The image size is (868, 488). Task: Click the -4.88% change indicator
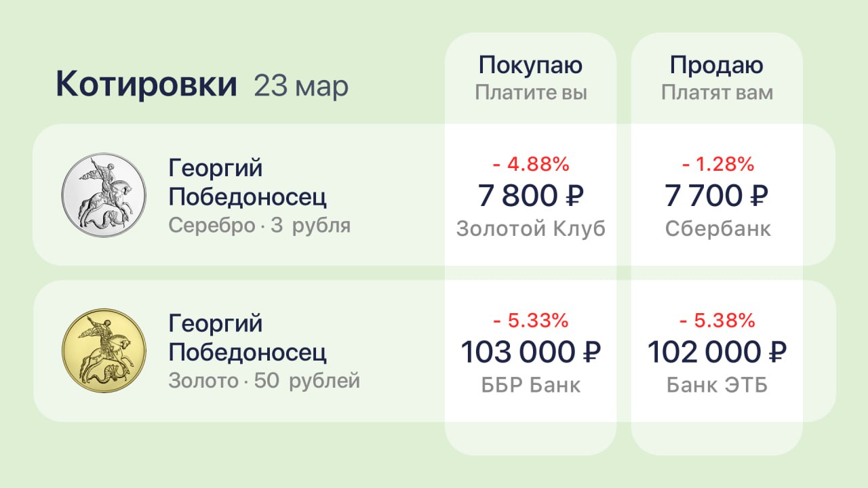[531, 165]
